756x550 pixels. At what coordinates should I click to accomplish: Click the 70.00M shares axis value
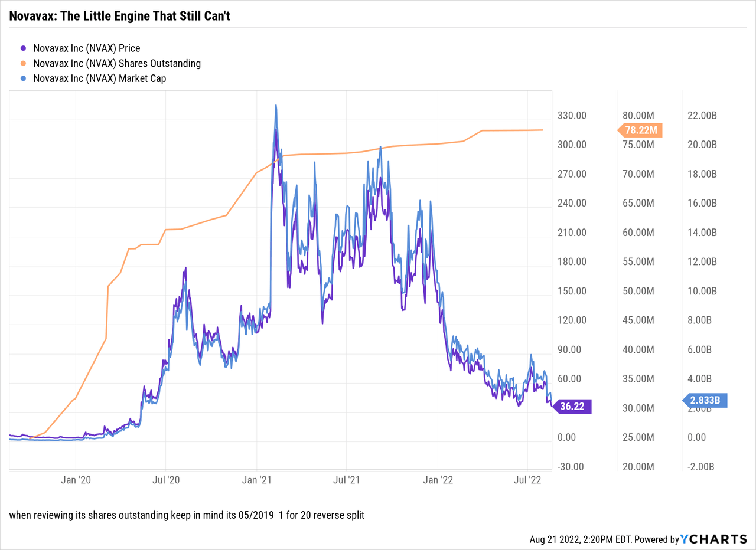tap(640, 174)
